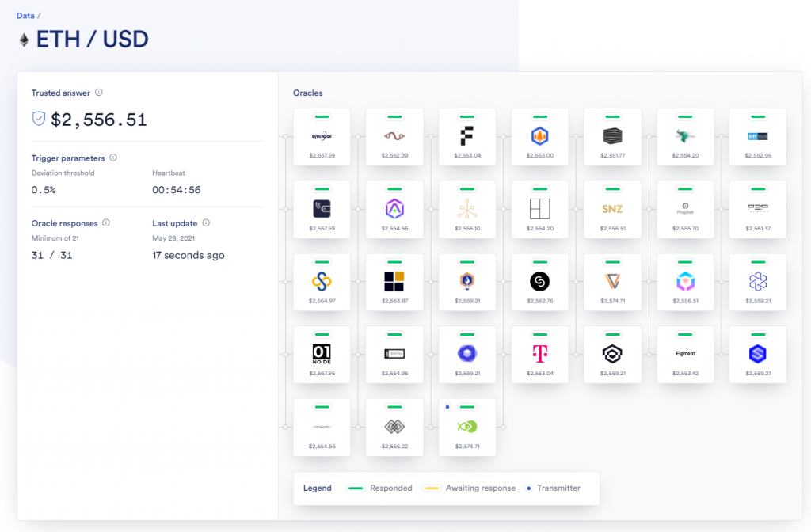Click the price $2,553.42 under Figment
This screenshot has height=532, width=811.
coord(685,373)
